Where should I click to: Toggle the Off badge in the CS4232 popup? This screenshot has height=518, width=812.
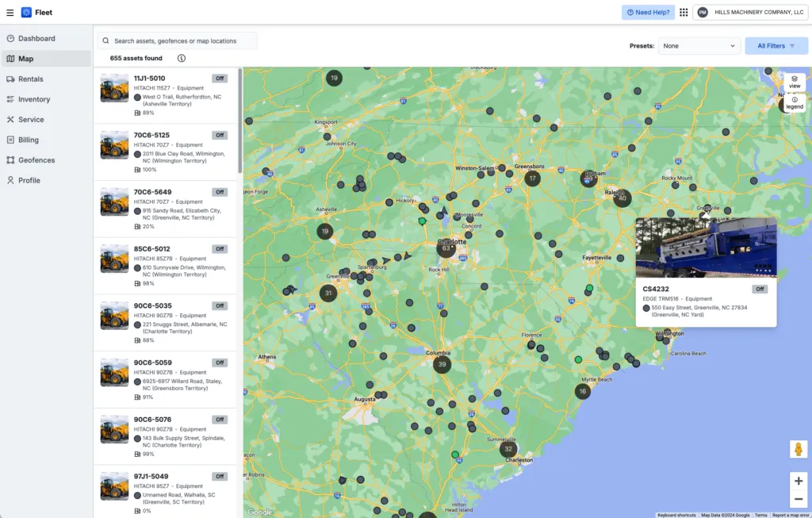[x=759, y=289]
